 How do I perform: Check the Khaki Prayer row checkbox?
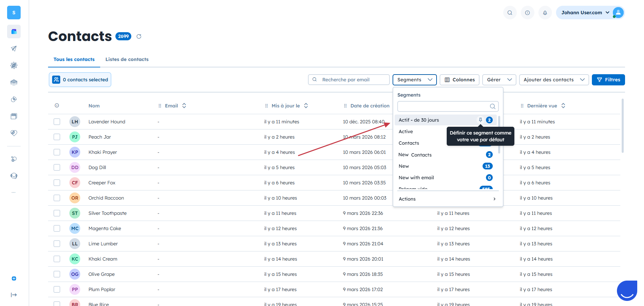click(x=57, y=152)
